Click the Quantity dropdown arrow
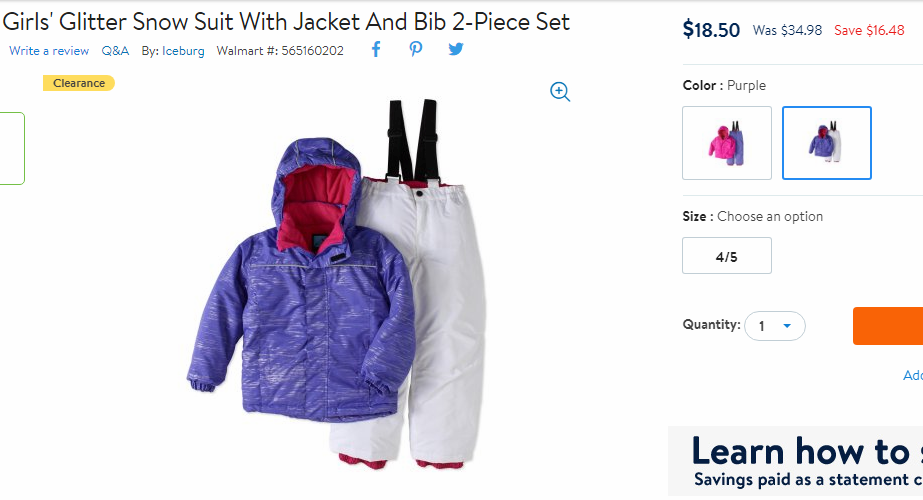The width and height of the screenshot is (923, 500). pos(787,326)
